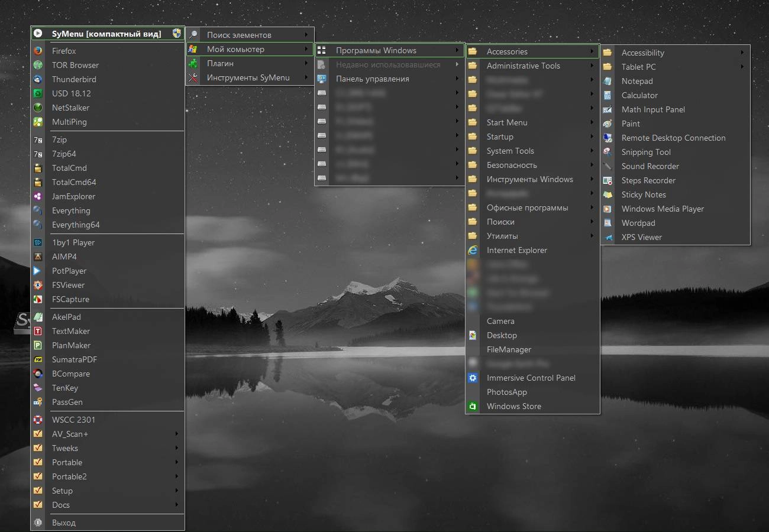Open the Wordpad entry
Image resolution: width=769 pixels, height=532 pixels.
[676, 223]
